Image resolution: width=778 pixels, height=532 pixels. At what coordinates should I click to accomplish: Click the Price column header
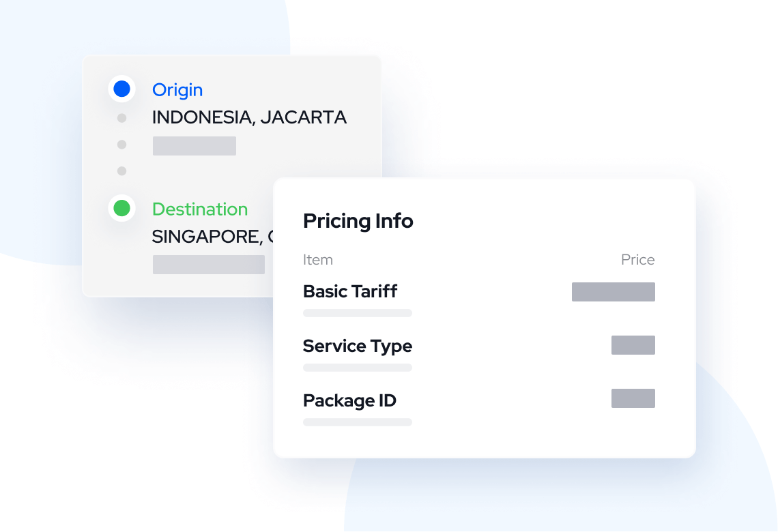point(637,260)
